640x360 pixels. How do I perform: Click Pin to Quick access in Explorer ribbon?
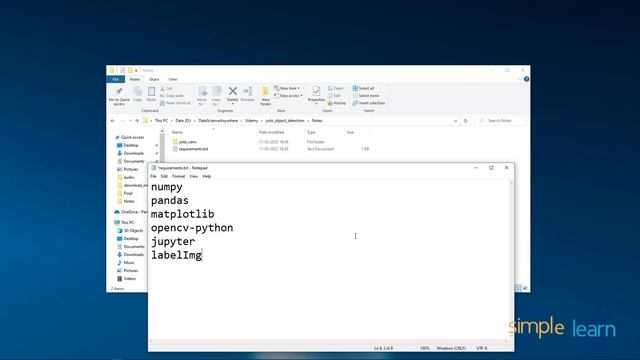(x=119, y=96)
